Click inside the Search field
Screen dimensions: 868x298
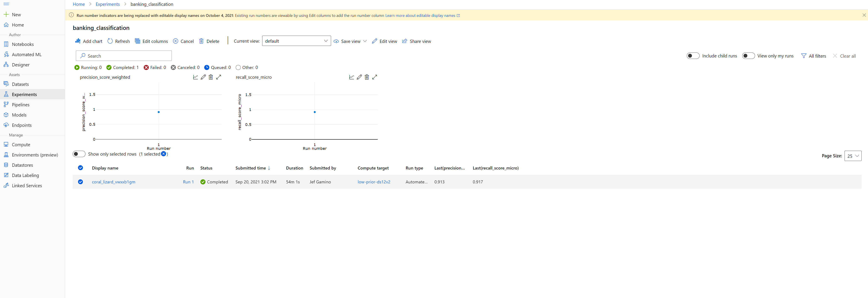coord(124,56)
